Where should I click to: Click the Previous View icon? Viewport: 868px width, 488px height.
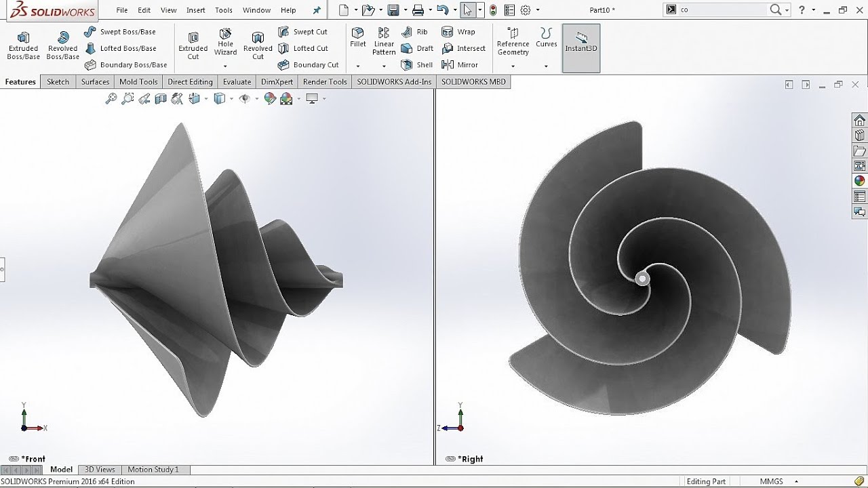144,99
